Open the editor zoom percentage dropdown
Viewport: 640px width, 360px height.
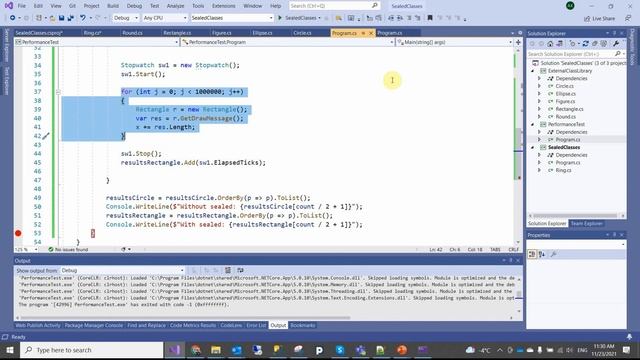point(26,249)
